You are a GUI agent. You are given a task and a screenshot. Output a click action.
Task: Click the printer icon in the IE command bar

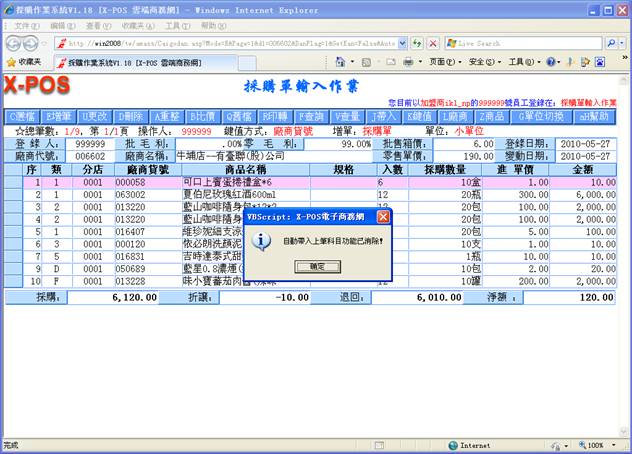click(x=408, y=62)
